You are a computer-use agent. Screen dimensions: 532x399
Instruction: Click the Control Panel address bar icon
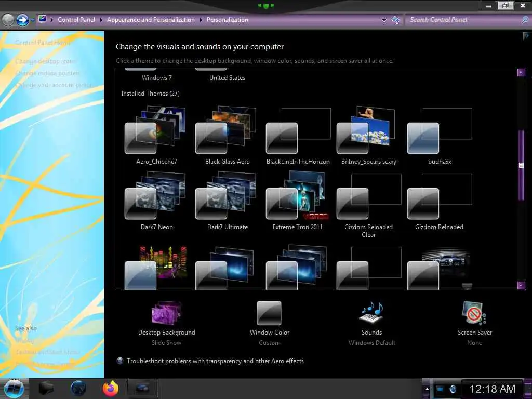point(43,19)
